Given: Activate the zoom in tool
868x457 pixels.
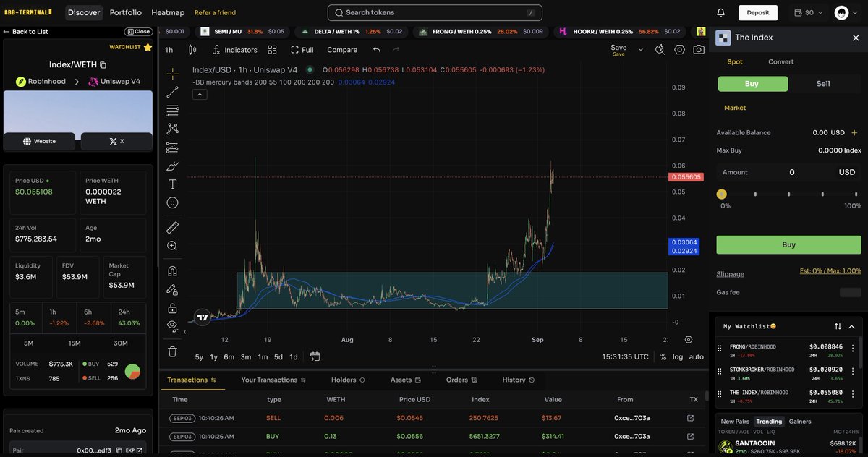Looking at the screenshot, I should pos(172,246).
